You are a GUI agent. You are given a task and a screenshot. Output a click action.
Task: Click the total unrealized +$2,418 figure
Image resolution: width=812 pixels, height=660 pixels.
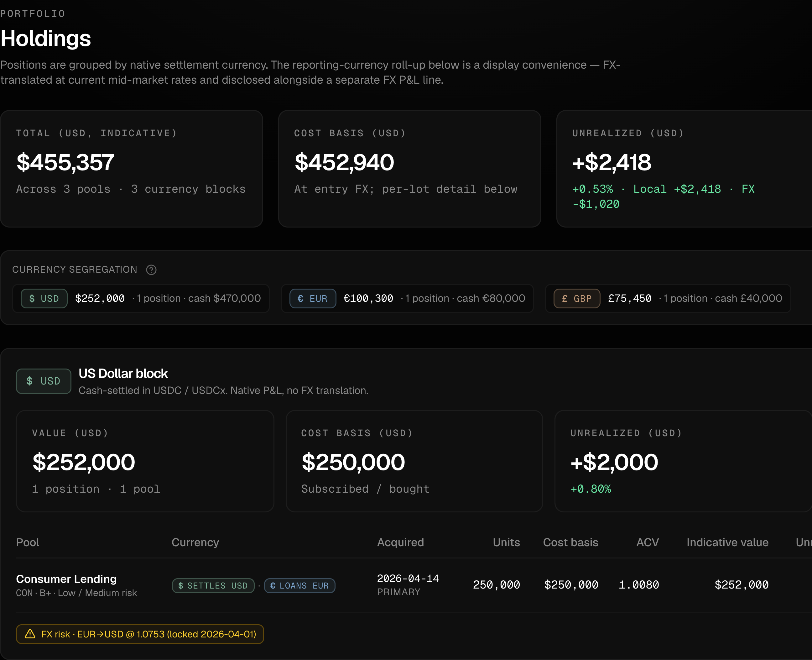click(x=612, y=162)
